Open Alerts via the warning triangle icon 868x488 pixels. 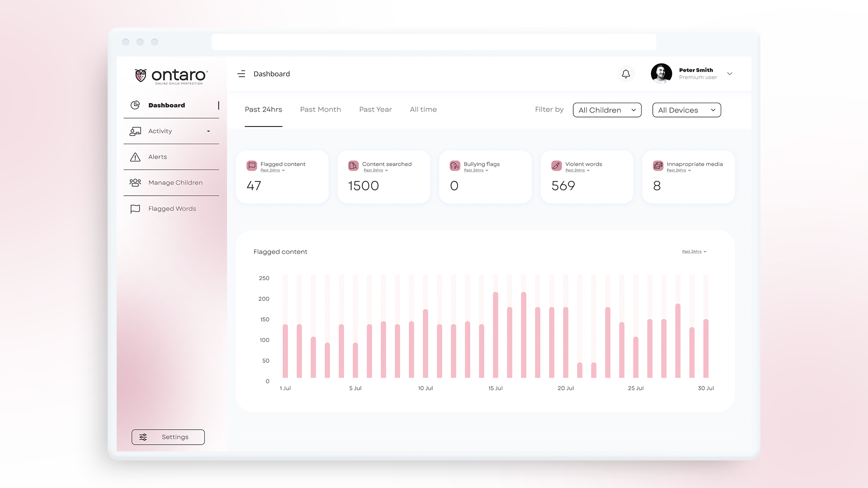click(135, 157)
